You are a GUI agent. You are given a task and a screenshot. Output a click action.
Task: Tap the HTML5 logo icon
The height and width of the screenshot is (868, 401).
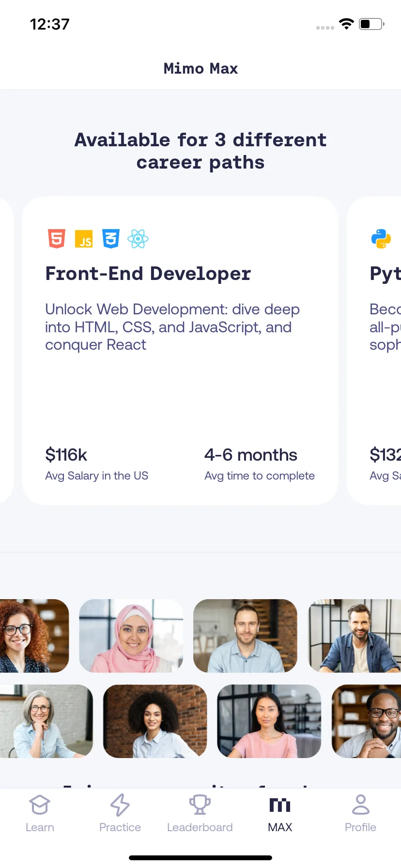tap(57, 239)
